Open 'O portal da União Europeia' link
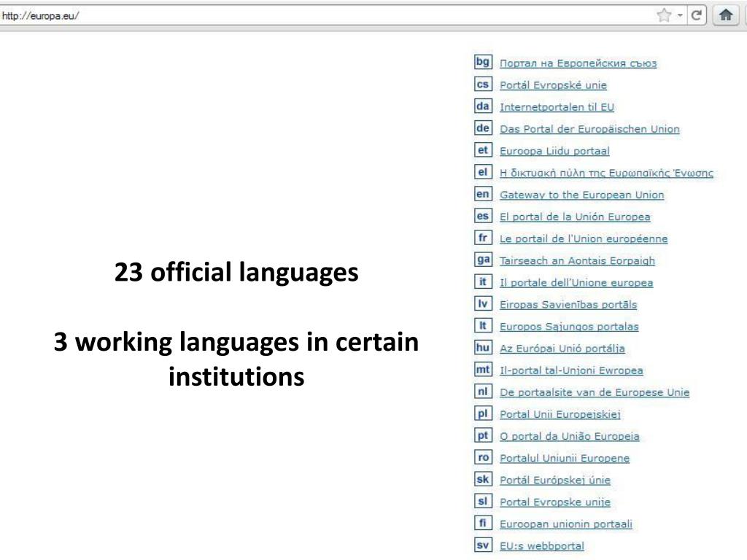747x560 pixels. pyautogui.click(x=569, y=436)
